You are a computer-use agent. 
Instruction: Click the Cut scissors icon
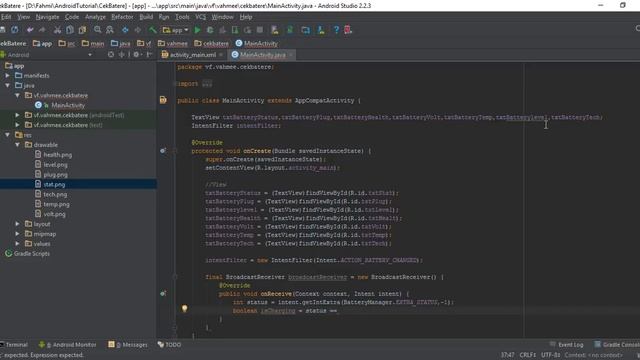[57, 30]
